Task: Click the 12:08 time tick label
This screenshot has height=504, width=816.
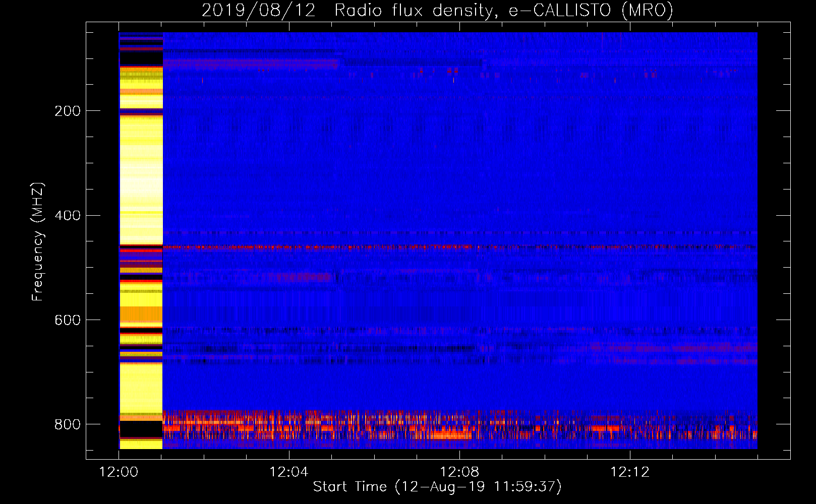Action: click(459, 472)
